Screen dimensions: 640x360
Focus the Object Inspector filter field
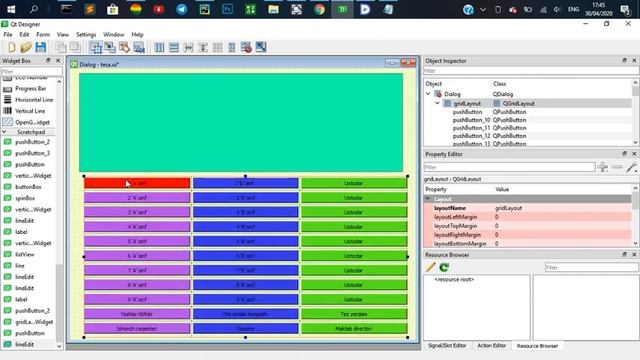pyautogui.click(x=531, y=71)
